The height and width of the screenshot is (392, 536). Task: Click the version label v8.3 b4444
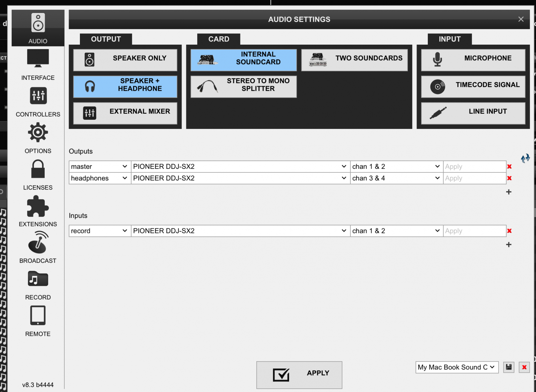click(38, 385)
